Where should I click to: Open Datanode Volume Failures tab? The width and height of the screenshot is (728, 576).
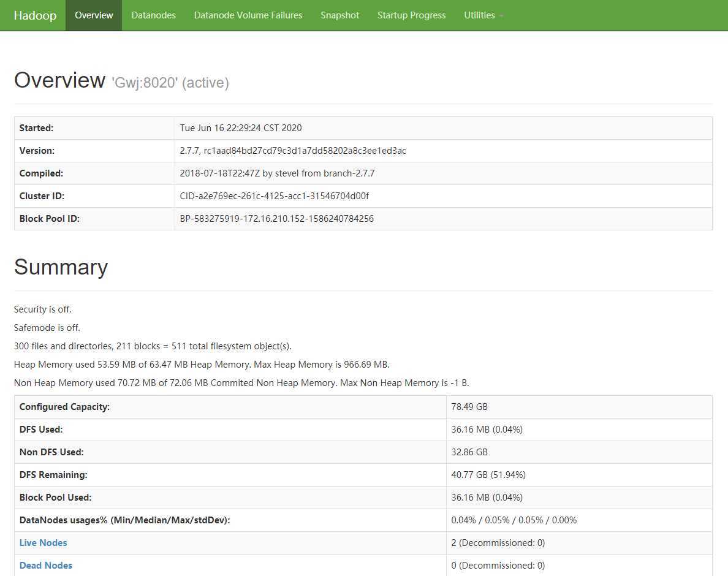pyautogui.click(x=248, y=15)
